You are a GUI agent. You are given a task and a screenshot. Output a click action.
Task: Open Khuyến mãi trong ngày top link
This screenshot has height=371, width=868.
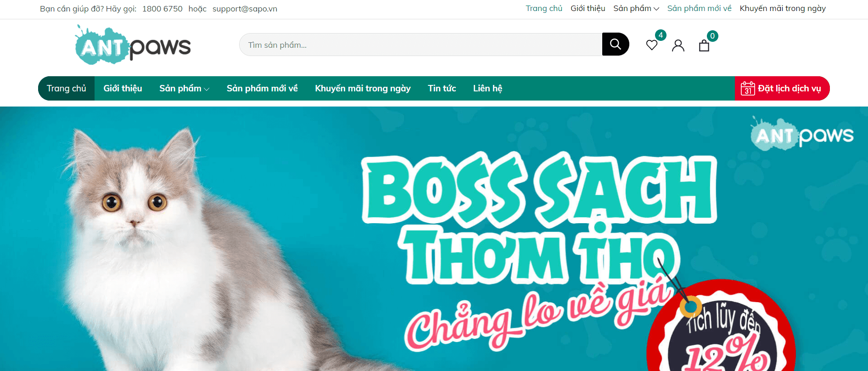tap(783, 8)
